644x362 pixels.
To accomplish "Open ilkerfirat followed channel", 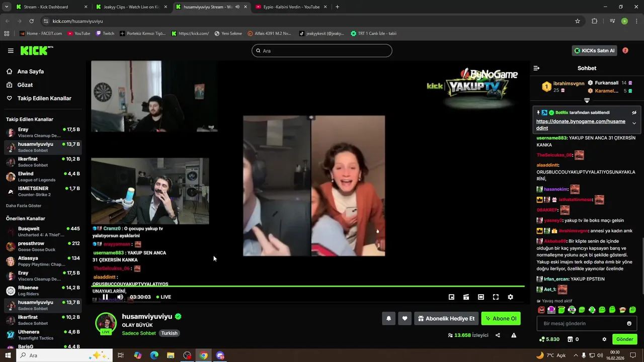I will click(43, 162).
